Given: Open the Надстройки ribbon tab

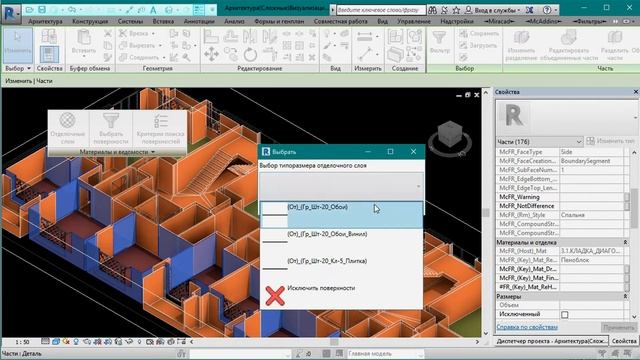Looking at the screenshot, I should pos(457,21).
